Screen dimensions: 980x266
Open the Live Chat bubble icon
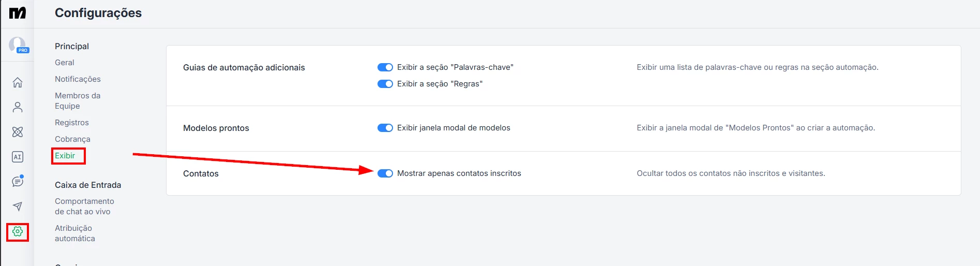pos(18,182)
